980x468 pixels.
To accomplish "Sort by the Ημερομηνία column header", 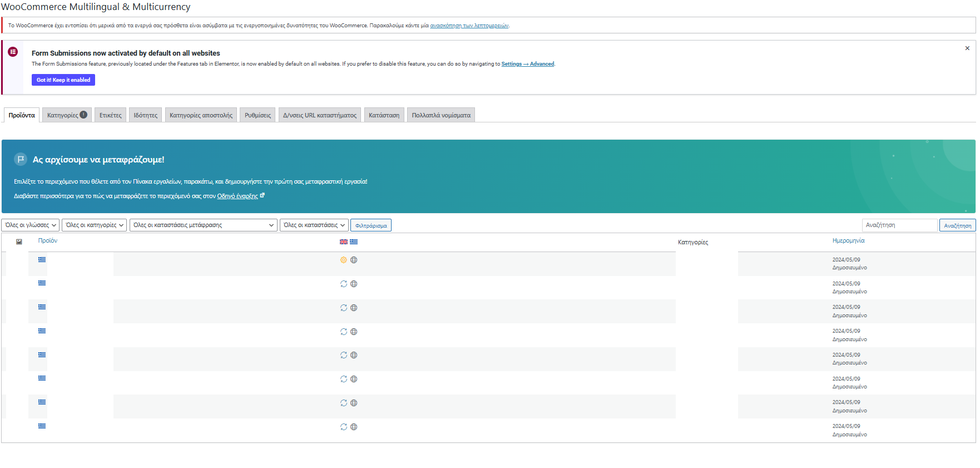I will [848, 240].
